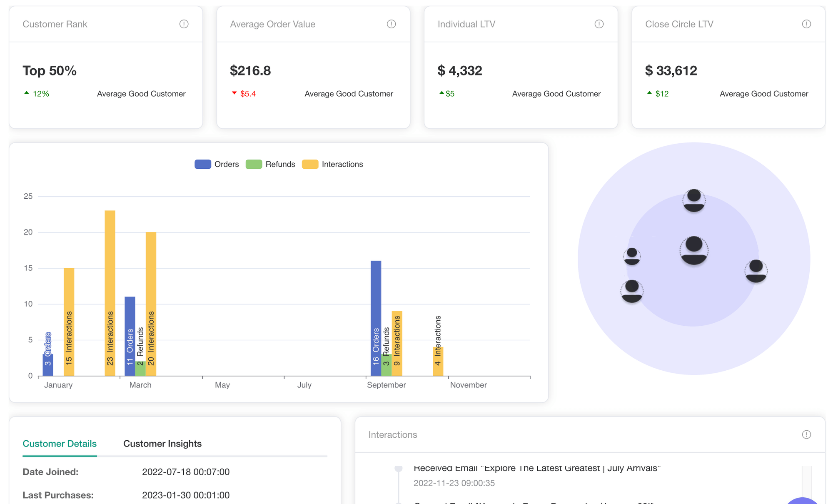Switch to the Customer Insights tab
Screen dimensions: 833x504
tap(162, 444)
